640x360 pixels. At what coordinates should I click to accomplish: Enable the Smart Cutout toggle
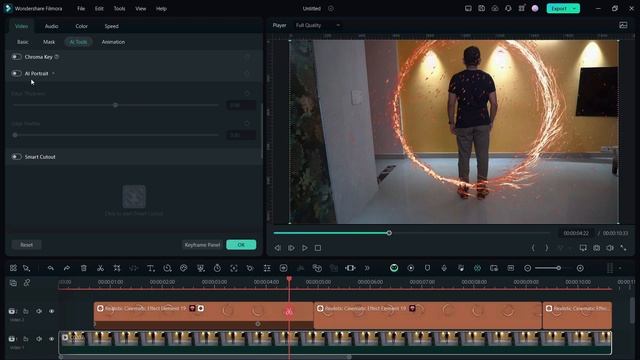point(16,157)
